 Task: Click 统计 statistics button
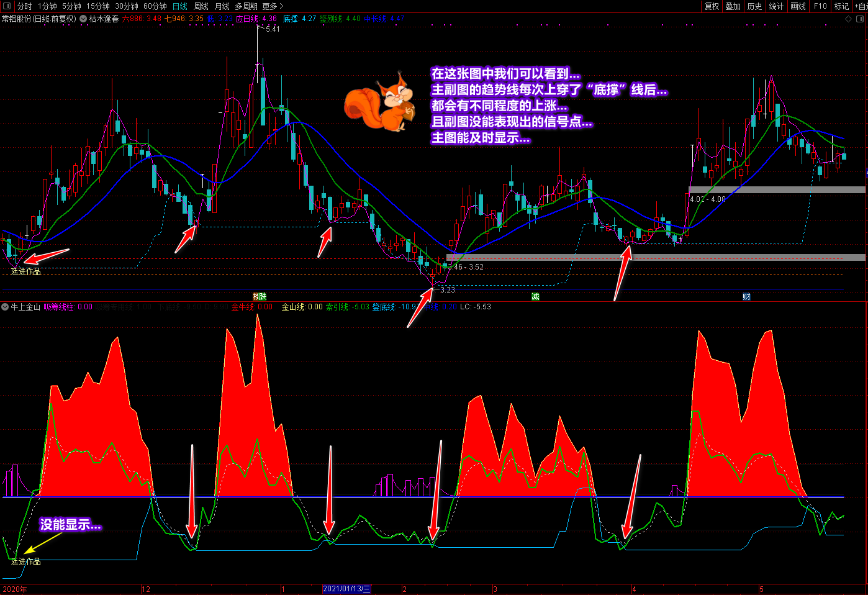[776, 6]
